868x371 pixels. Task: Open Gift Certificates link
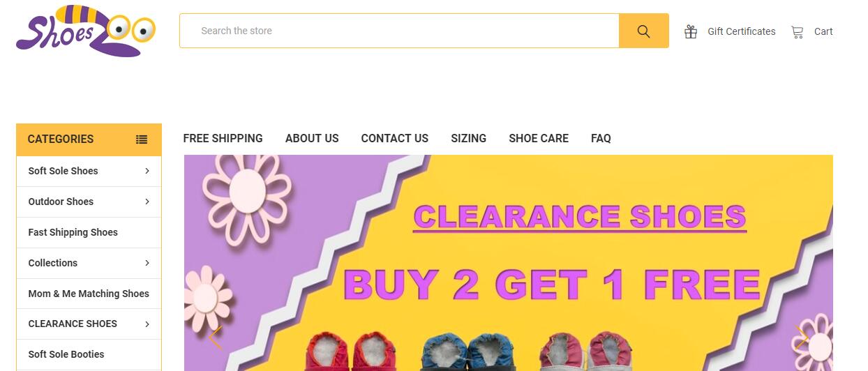pyautogui.click(x=741, y=31)
